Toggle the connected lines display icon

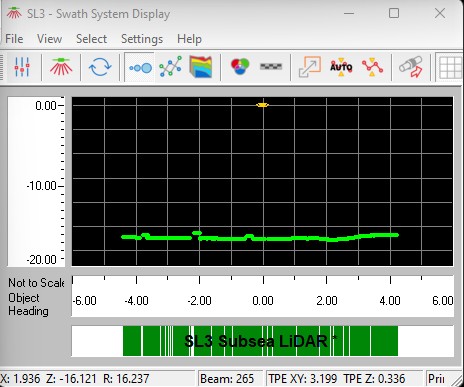tap(171, 67)
